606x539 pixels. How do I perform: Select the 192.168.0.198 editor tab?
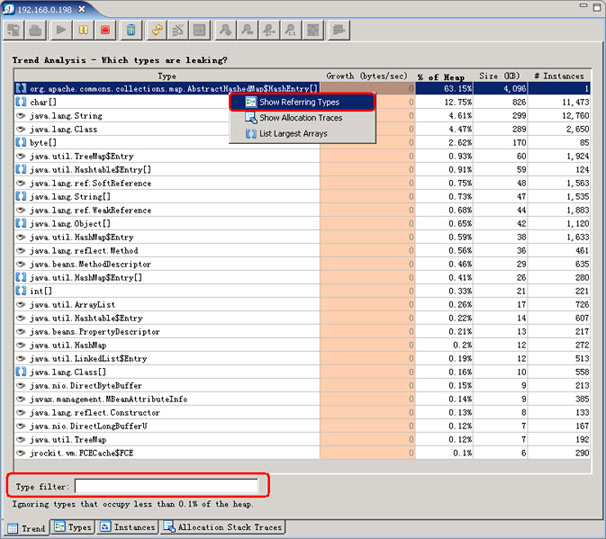44,10
